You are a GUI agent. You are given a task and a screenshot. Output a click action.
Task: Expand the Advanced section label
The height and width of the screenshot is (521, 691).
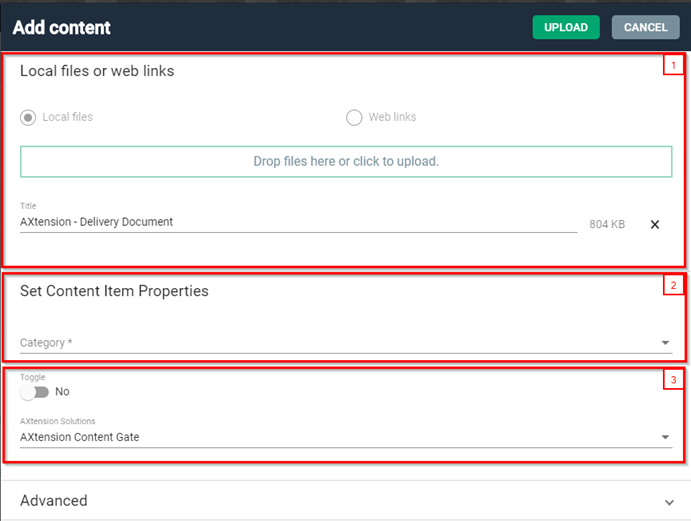click(x=54, y=501)
